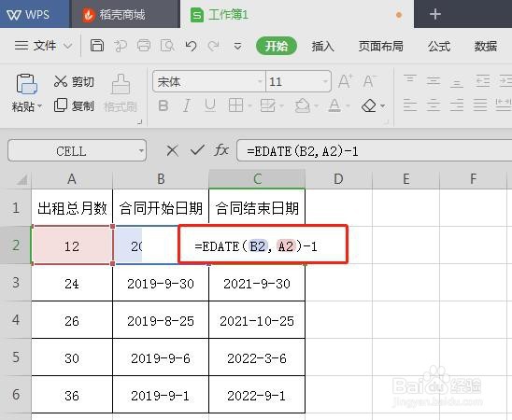
Task: Toggle Bold formatting
Action: [163, 105]
